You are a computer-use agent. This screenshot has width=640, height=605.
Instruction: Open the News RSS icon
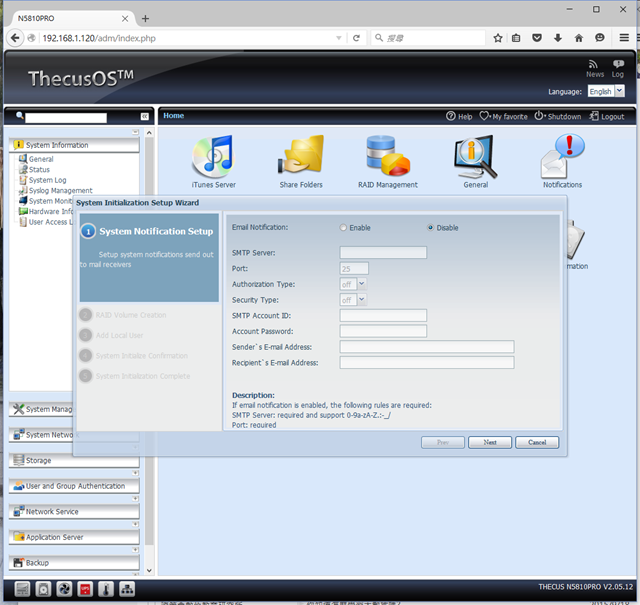click(593, 64)
